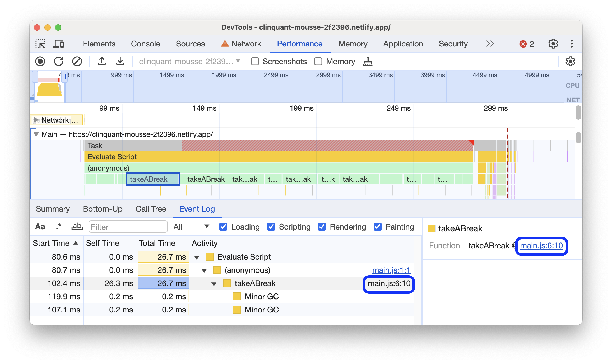The image size is (612, 364).
Task: Click the reload and profile button
Action: pos(59,61)
